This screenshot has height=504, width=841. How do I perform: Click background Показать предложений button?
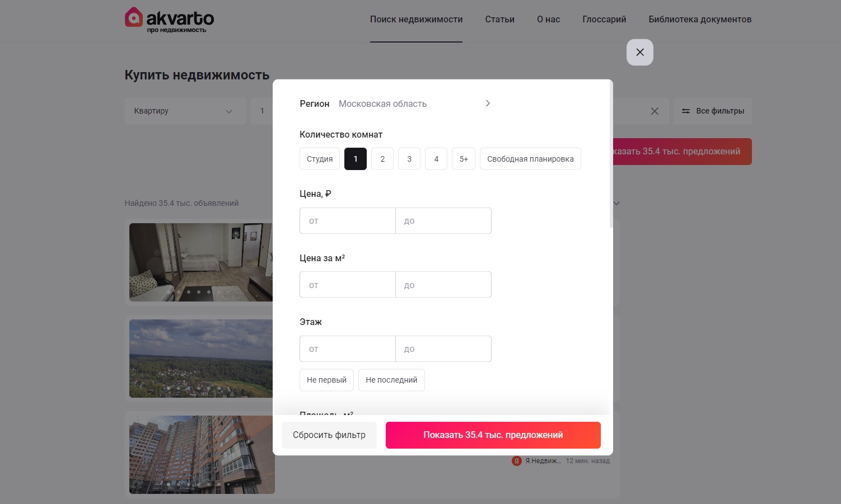(x=683, y=152)
